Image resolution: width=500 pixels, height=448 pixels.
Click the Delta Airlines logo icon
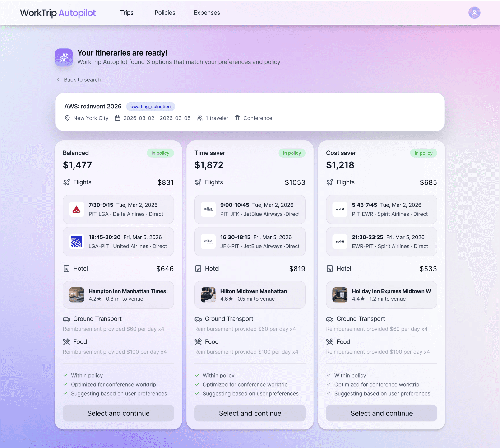pos(77,210)
